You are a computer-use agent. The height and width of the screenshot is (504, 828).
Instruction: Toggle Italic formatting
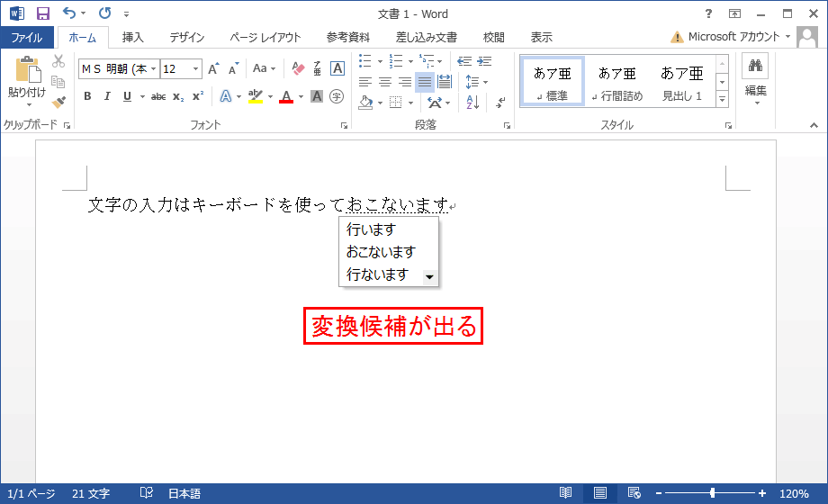pyautogui.click(x=107, y=96)
